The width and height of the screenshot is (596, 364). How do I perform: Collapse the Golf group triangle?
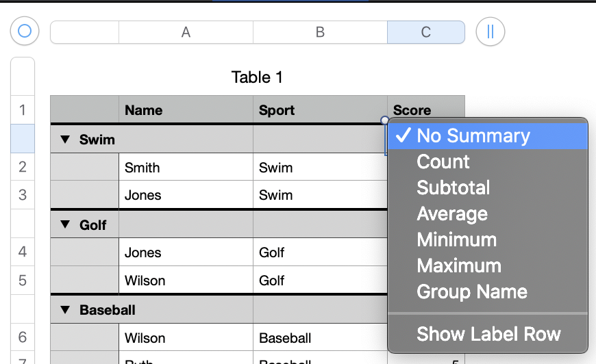point(65,224)
